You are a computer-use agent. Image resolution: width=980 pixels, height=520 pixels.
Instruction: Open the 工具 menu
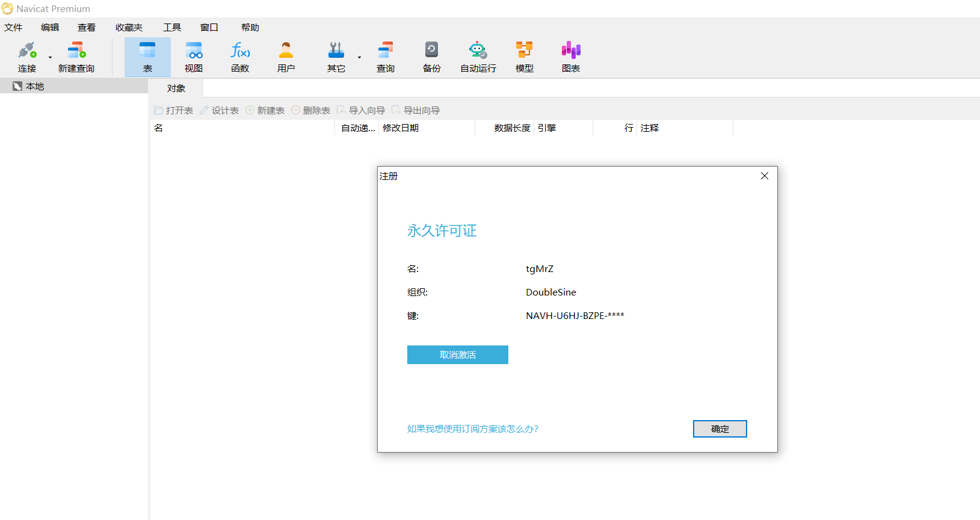click(x=172, y=28)
